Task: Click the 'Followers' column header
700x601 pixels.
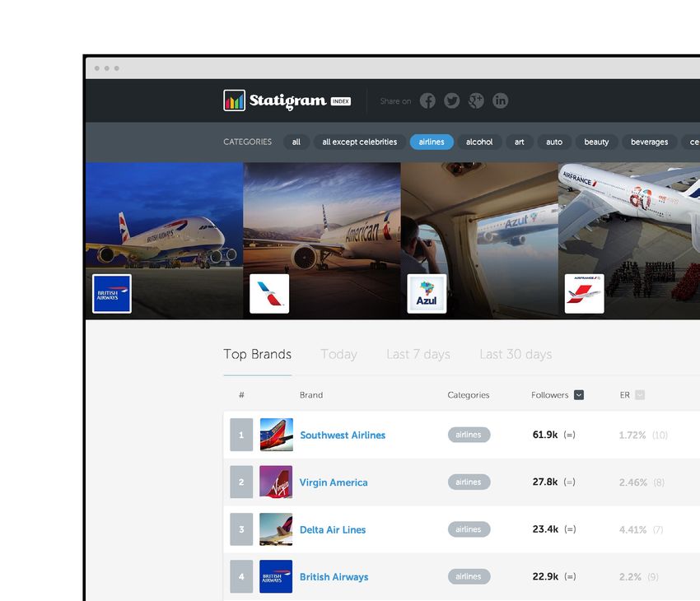Action: pos(549,395)
